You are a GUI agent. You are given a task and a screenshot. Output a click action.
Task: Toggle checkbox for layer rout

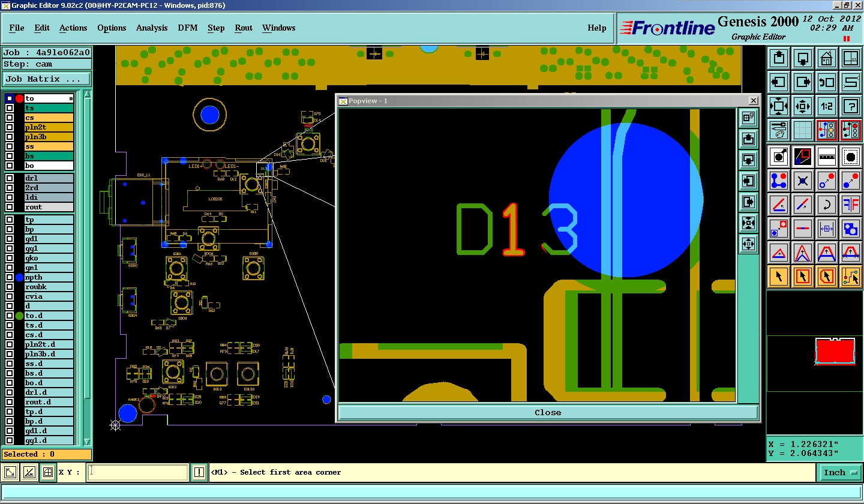[10, 207]
